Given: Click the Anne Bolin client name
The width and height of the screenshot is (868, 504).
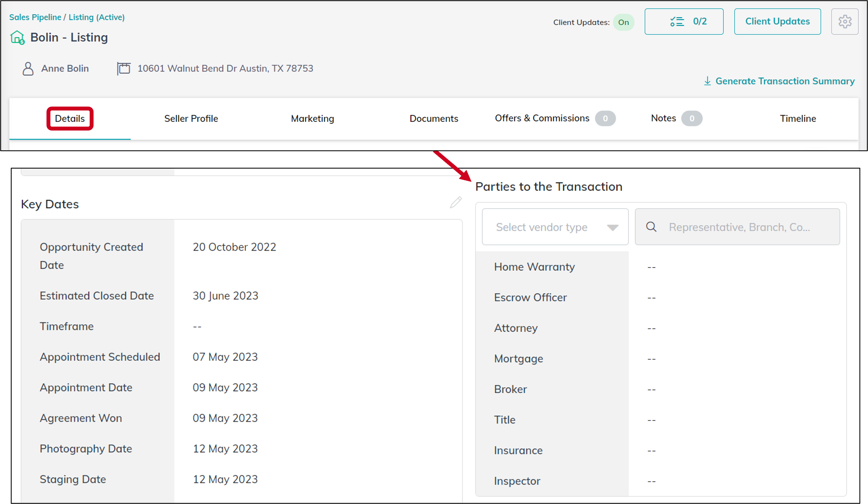Looking at the screenshot, I should point(65,68).
